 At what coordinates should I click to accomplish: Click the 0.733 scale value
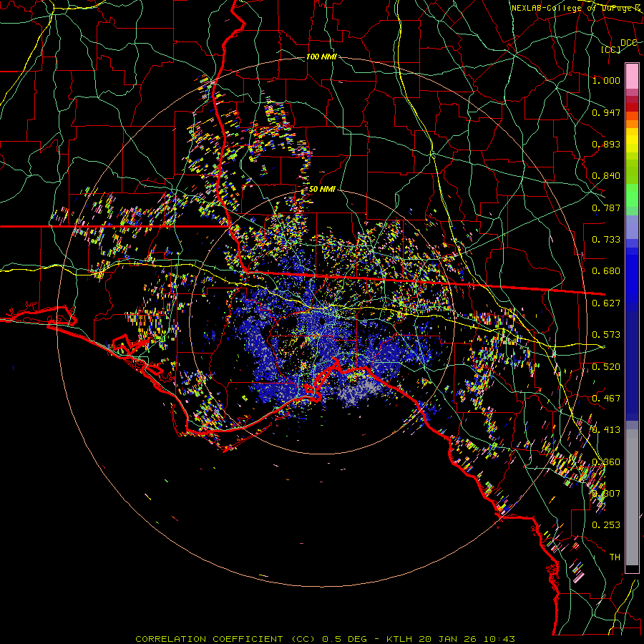(x=606, y=239)
